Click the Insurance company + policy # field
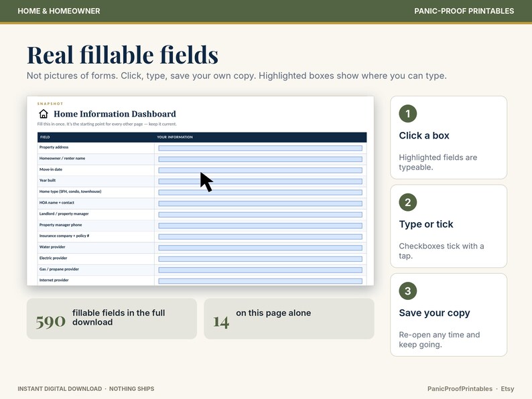 click(260, 236)
